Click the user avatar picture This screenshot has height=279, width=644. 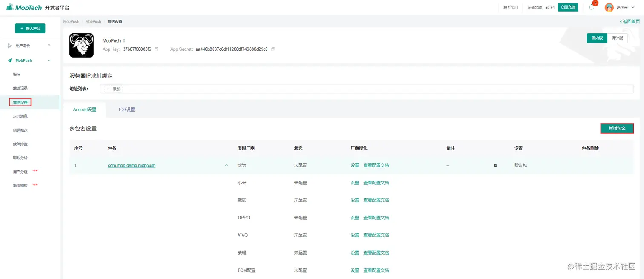click(x=609, y=7)
